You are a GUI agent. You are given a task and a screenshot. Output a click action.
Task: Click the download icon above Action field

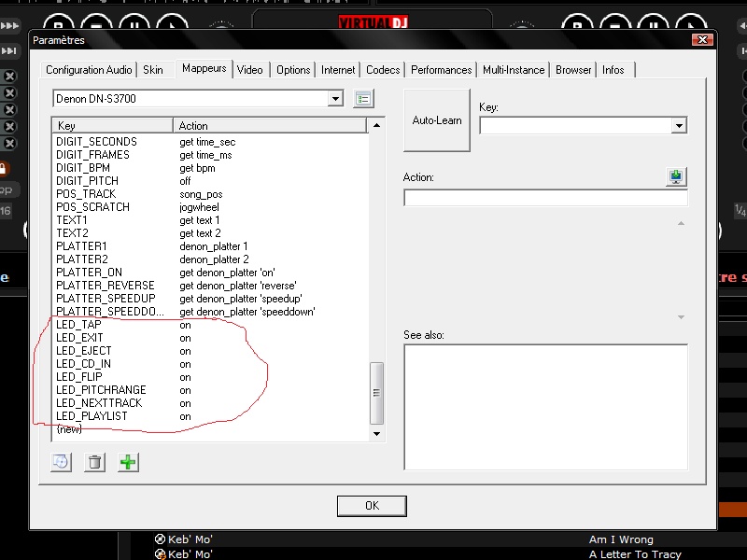click(x=676, y=177)
